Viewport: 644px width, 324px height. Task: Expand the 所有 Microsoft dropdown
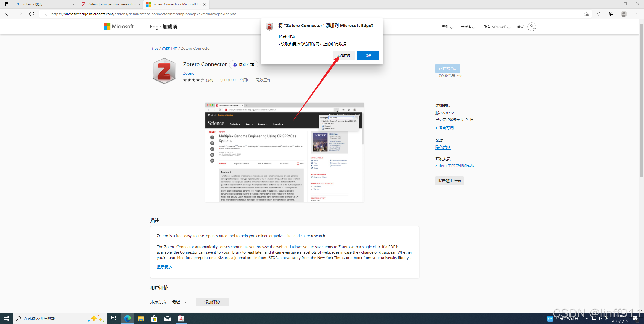click(497, 27)
